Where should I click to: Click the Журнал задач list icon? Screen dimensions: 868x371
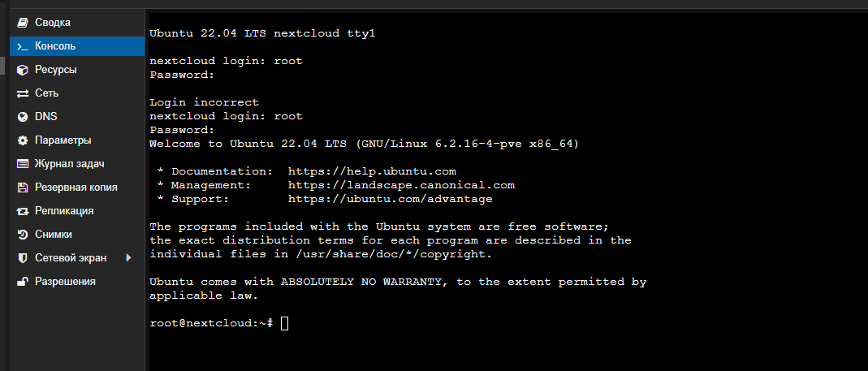22,164
